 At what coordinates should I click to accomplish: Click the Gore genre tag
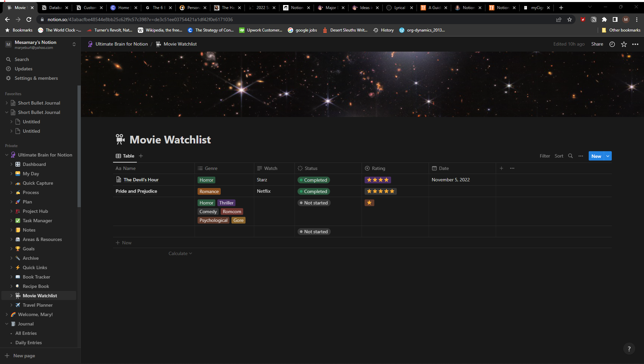pos(238,220)
